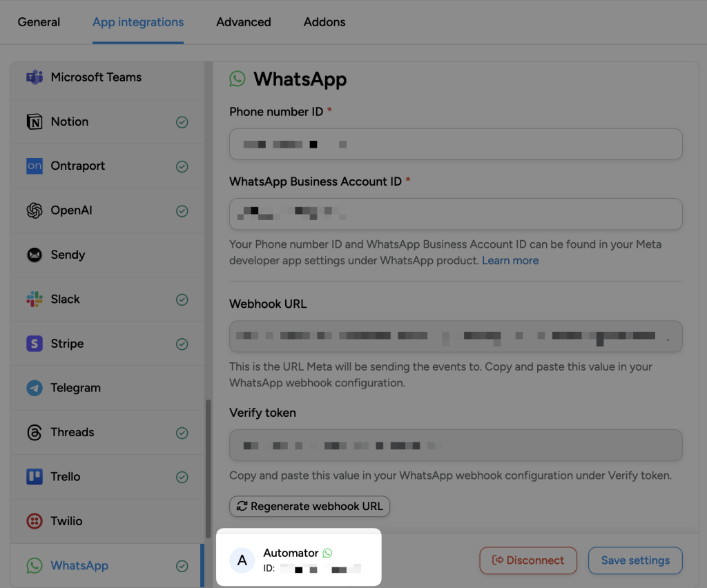Click the Notion app icon
The image size is (707, 588).
34,121
